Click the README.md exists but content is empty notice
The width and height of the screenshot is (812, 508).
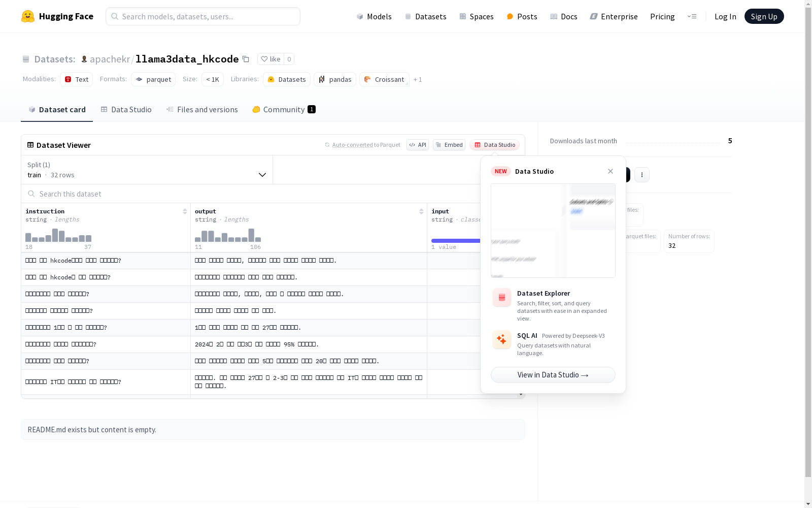pyautogui.click(x=273, y=430)
